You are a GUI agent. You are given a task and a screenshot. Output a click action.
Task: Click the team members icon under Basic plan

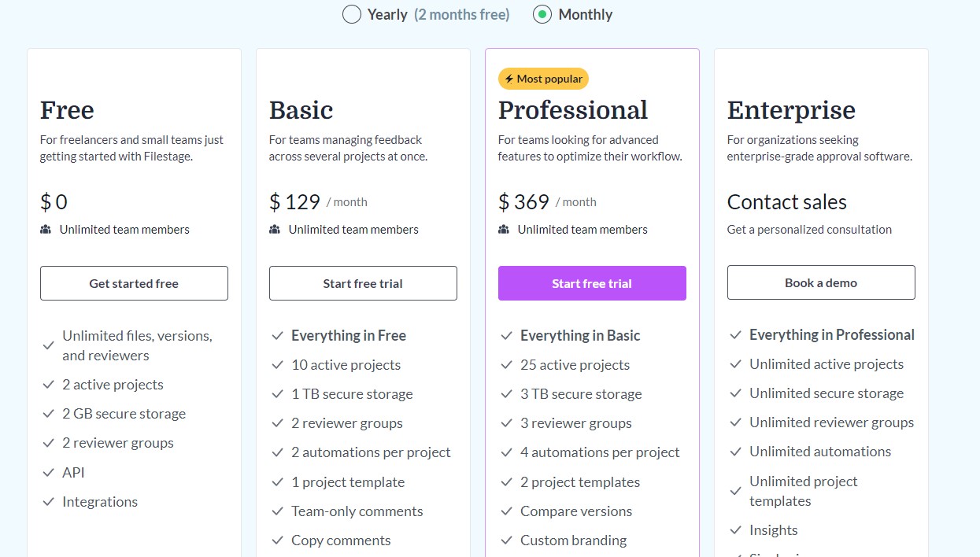276,229
